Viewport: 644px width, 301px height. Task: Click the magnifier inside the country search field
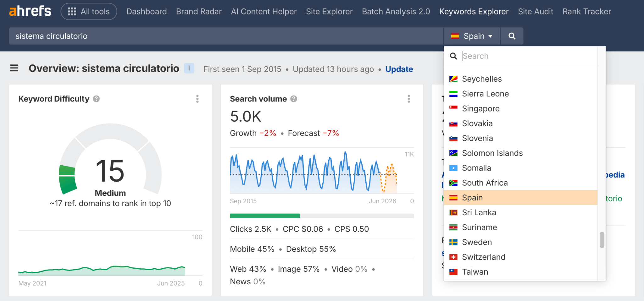click(x=454, y=56)
